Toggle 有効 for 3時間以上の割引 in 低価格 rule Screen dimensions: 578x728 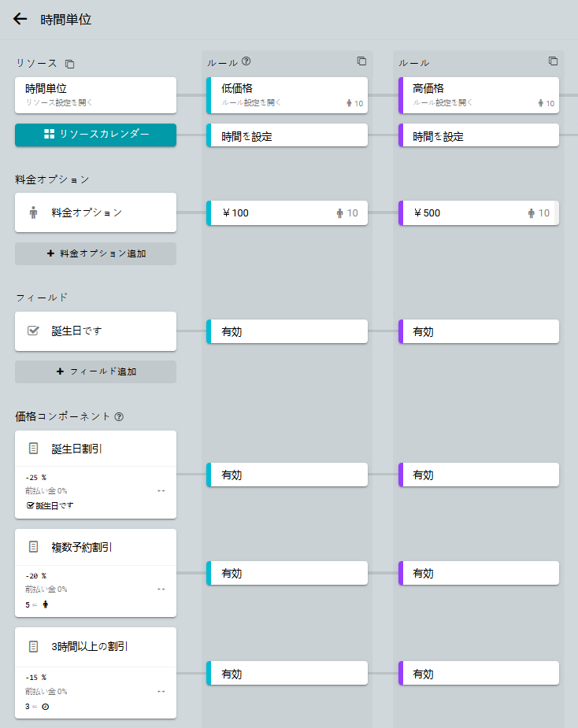[287, 674]
